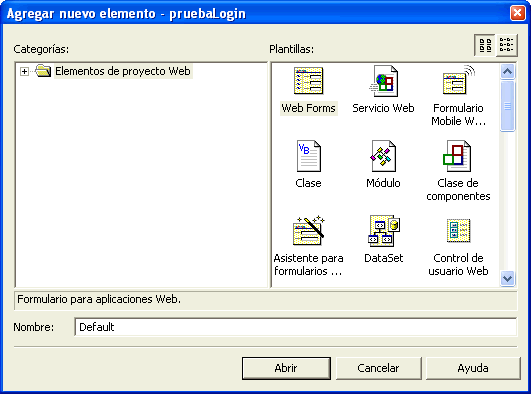Click the Clase de componentes label text

point(458,190)
